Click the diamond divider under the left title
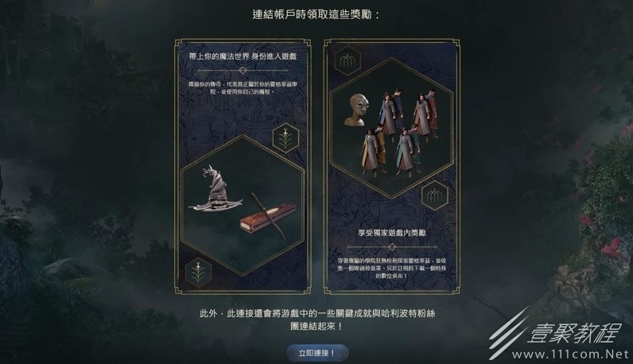 (243, 71)
